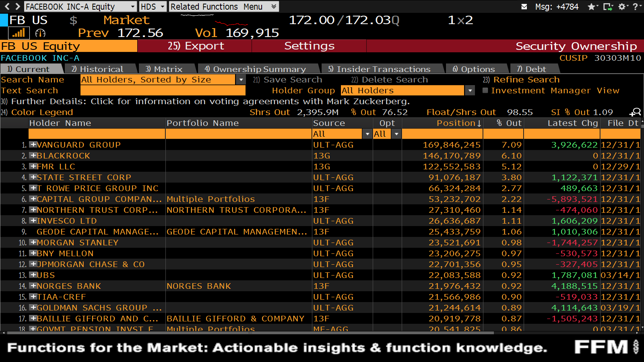Expand the Baillie Gifford row
644x362 pixels.
coord(33,318)
